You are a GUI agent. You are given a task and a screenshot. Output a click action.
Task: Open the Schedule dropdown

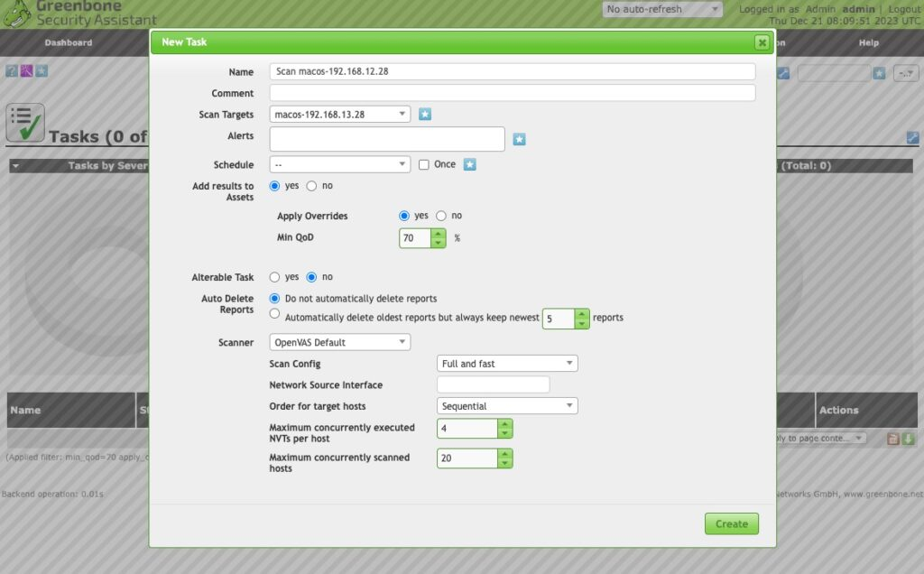point(340,164)
